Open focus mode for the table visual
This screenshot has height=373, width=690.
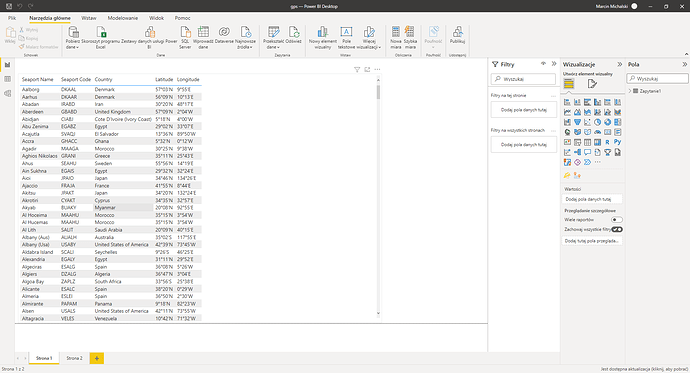[x=367, y=69]
